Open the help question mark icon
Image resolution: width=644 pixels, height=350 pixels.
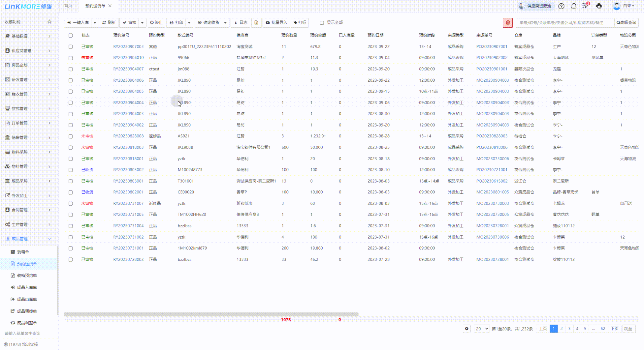[561, 6]
